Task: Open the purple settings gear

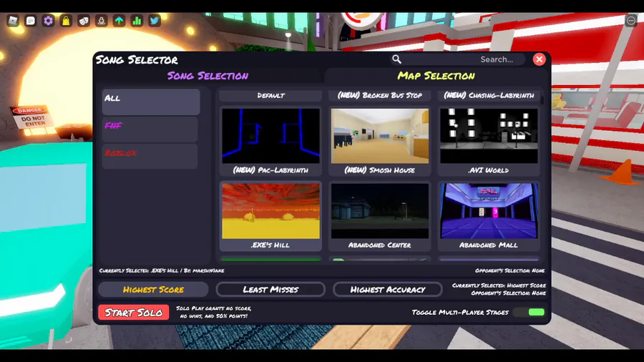Action: [48, 21]
